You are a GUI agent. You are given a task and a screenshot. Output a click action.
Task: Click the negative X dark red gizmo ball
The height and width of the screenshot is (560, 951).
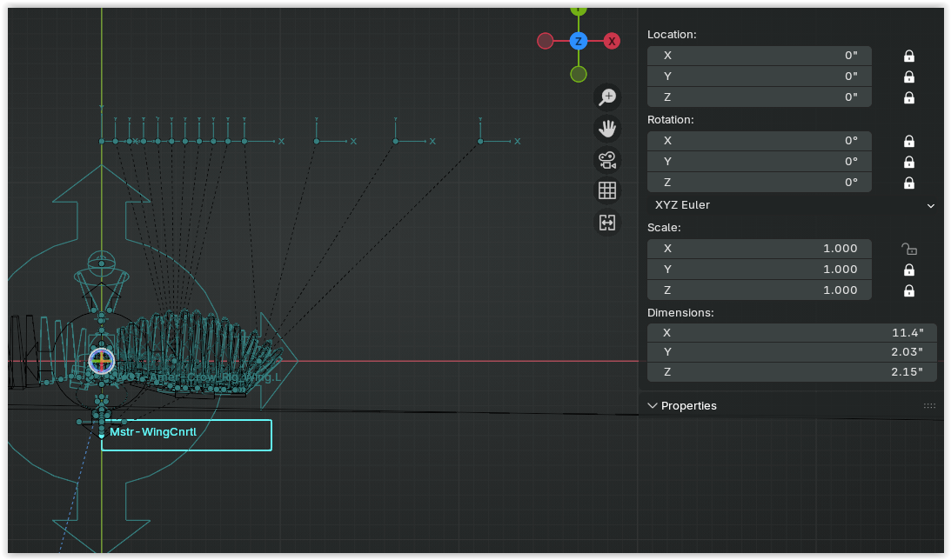(546, 41)
